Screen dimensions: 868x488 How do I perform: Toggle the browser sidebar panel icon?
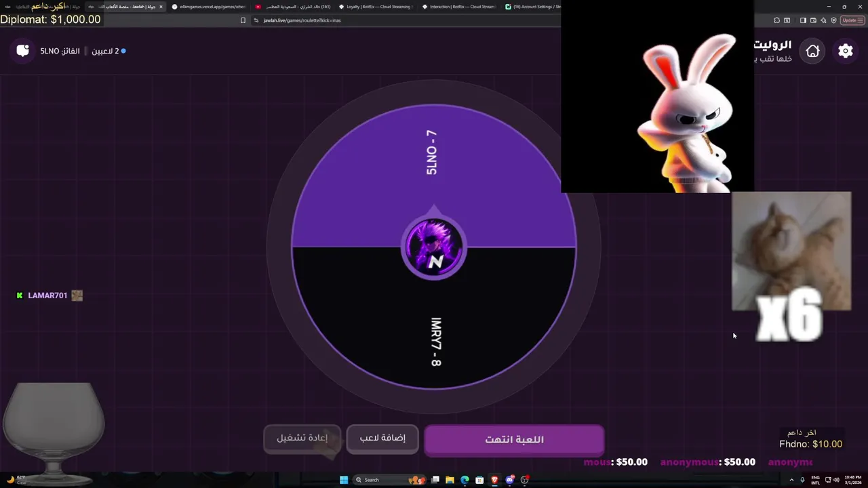point(803,20)
